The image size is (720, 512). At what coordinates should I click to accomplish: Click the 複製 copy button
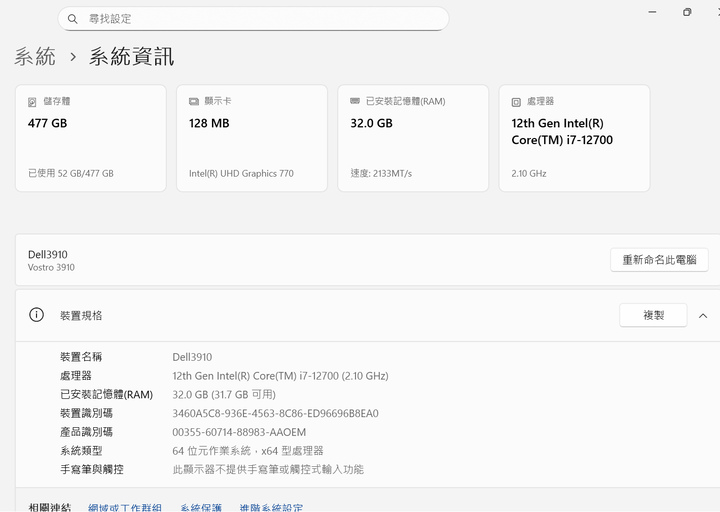click(653, 315)
